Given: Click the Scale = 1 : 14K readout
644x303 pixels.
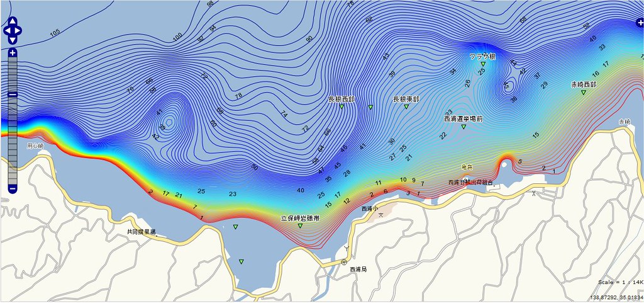Looking at the screenshot, I should pos(620,282).
